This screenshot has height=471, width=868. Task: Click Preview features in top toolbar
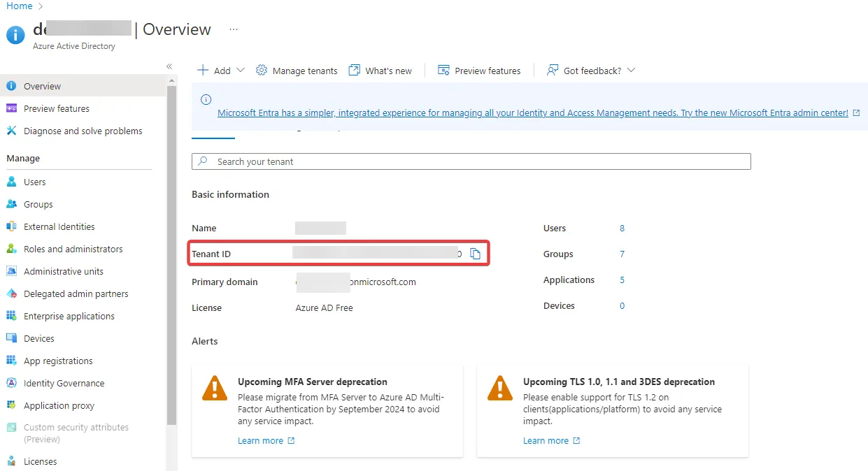click(x=479, y=71)
